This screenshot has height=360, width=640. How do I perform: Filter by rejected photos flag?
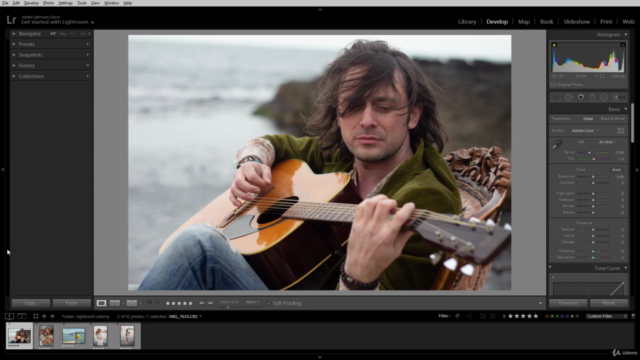point(470,316)
